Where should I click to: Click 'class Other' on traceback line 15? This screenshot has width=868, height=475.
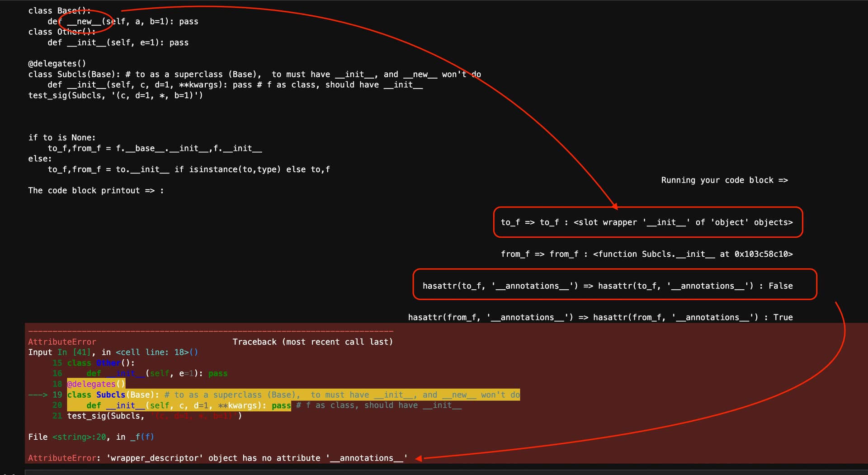tap(94, 363)
